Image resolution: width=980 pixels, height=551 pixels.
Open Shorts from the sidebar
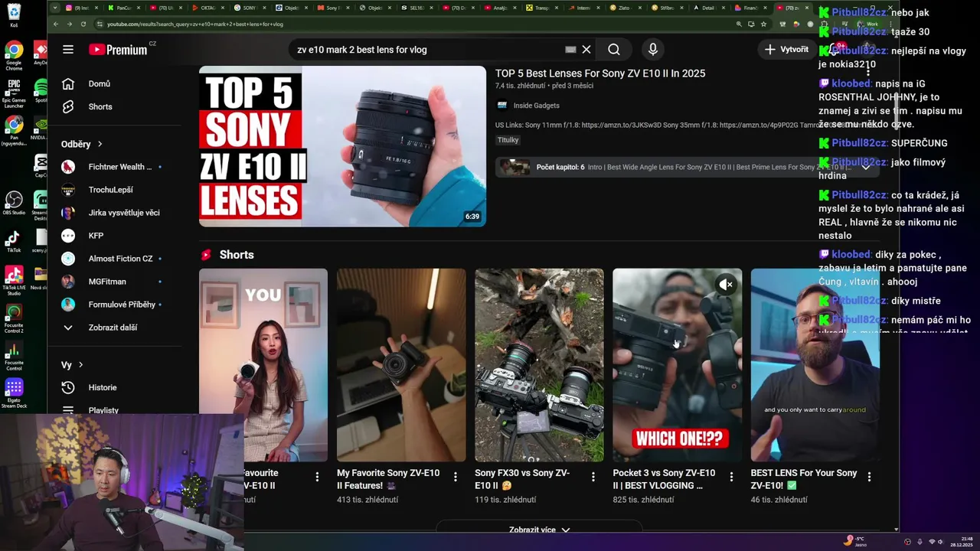pos(100,106)
